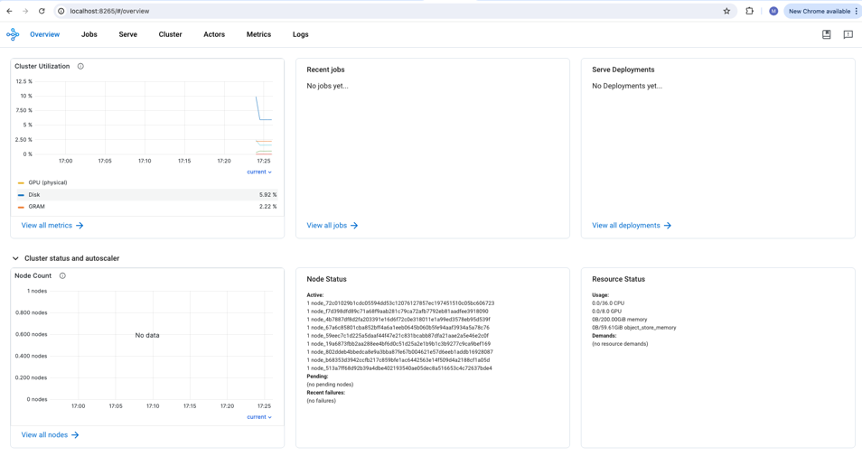Viewport: 862px width, 456px height.
Task: Reload the page in the browser
Action: (42, 11)
